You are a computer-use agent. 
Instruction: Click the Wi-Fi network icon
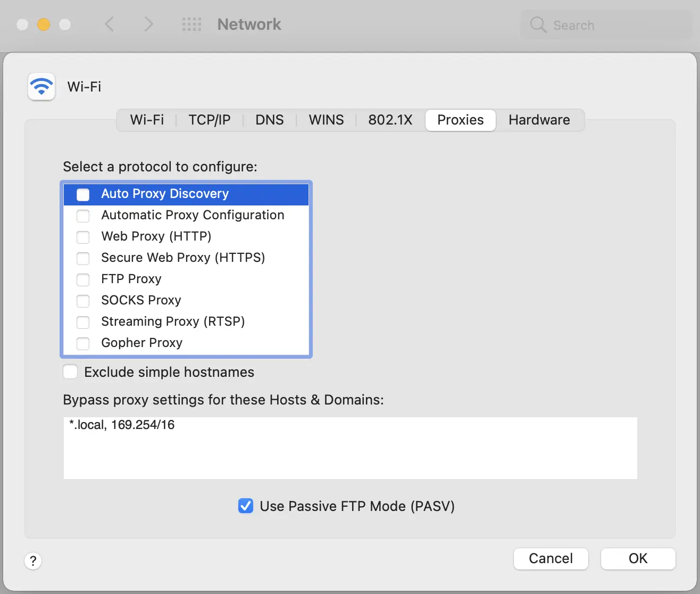tap(41, 86)
